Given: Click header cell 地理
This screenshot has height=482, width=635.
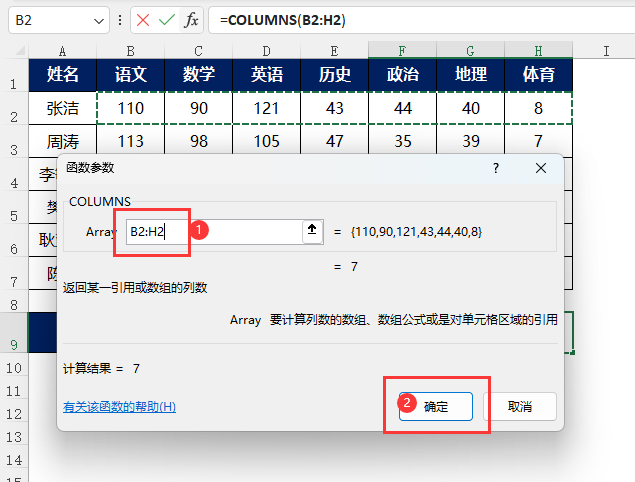Looking at the screenshot, I should (471, 75).
